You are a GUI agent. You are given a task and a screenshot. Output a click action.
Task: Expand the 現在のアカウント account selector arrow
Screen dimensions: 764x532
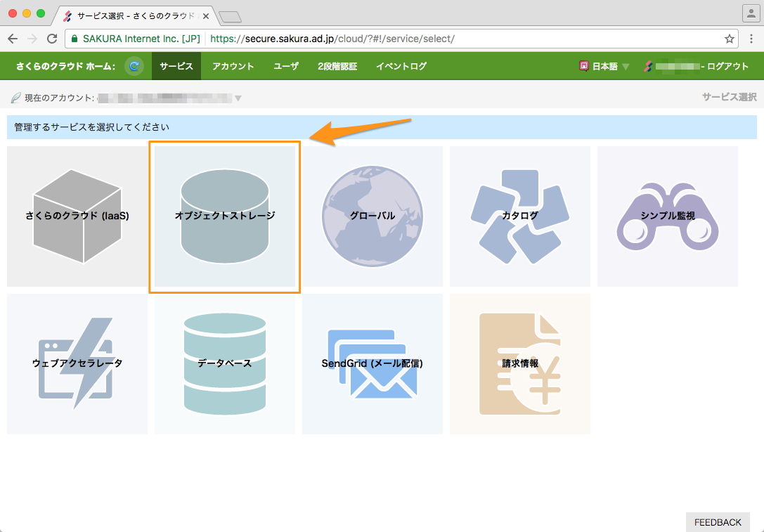238,98
